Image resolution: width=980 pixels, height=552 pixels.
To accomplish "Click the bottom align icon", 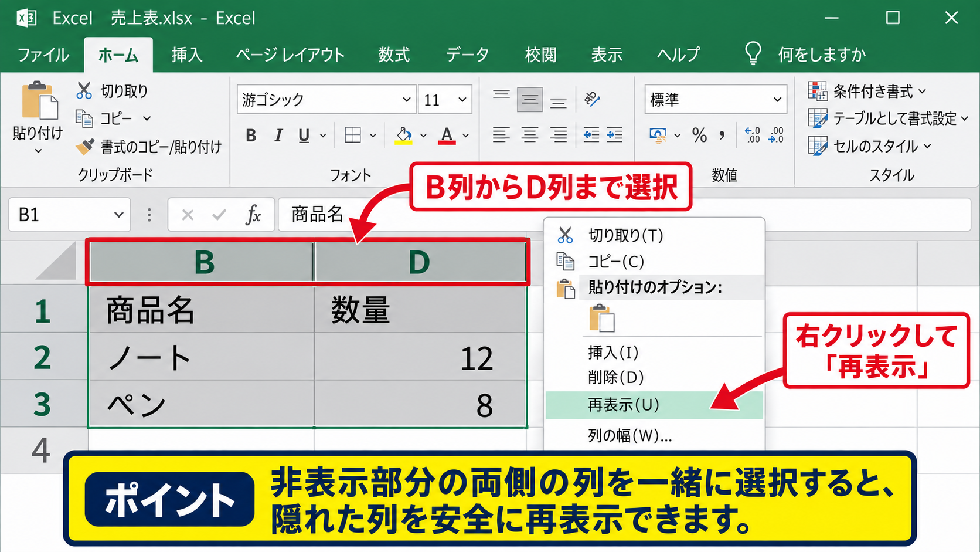I will click(x=558, y=102).
